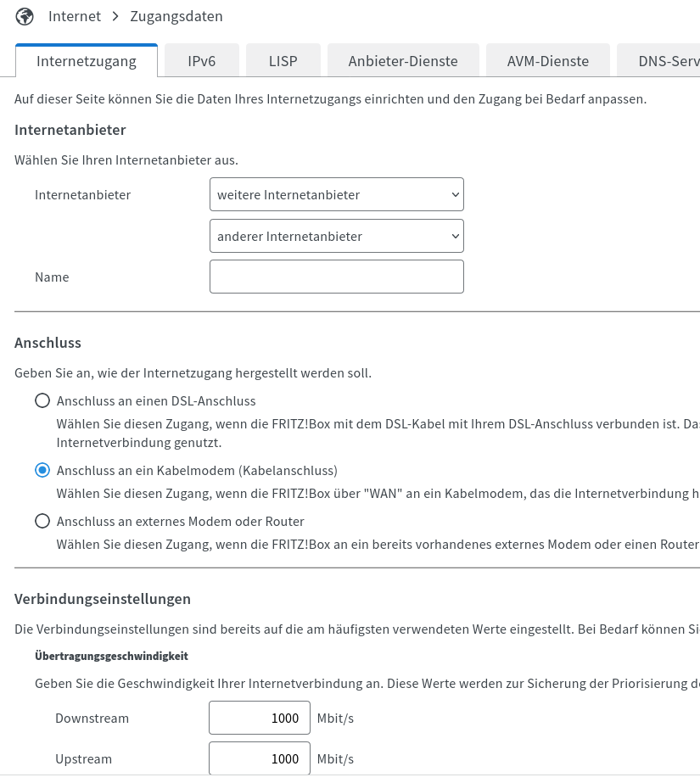Expand the weitere Internetanbieter selection list
700x783 pixels.
pyautogui.click(x=336, y=194)
